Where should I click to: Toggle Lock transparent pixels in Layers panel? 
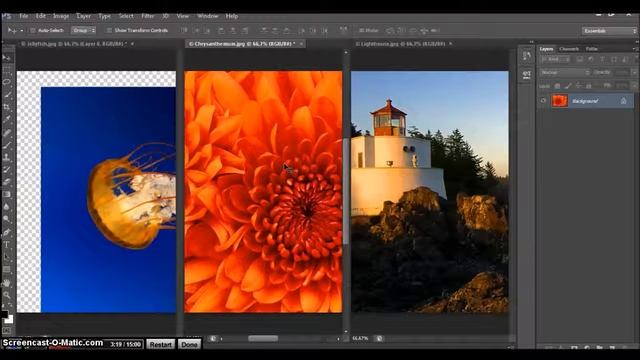pos(557,86)
